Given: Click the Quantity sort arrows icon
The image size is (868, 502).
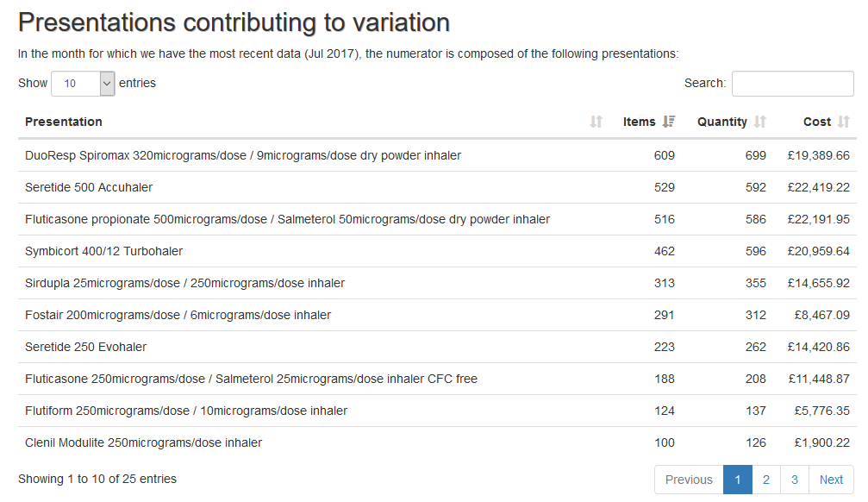Looking at the screenshot, I should click(760, 122).
